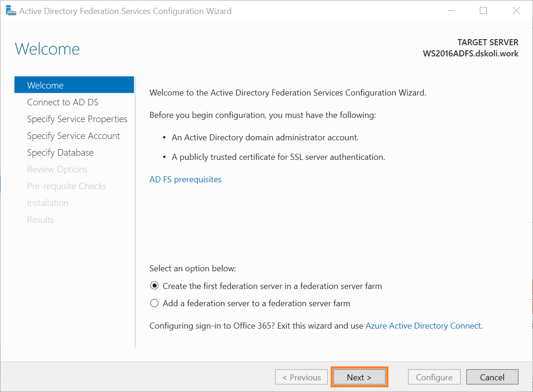Click the TARGET SERVER label
Screen dimensions: 533x392
coord(488,42)
